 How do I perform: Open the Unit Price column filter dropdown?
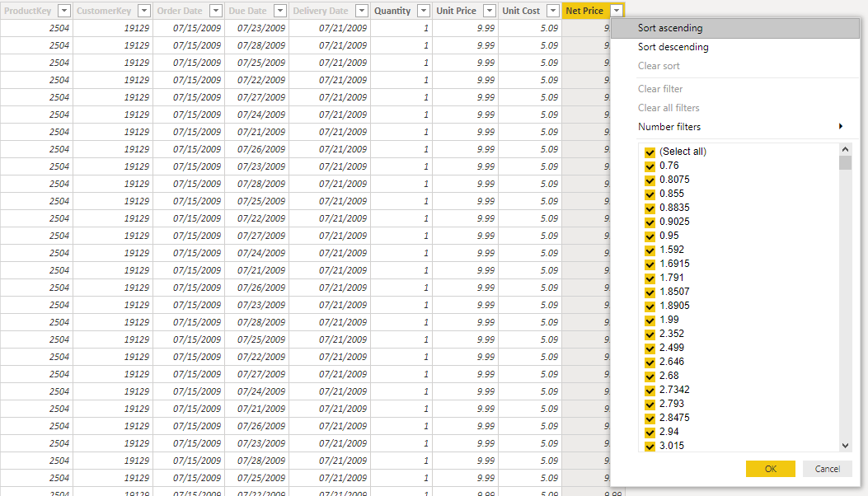(490, 11)
